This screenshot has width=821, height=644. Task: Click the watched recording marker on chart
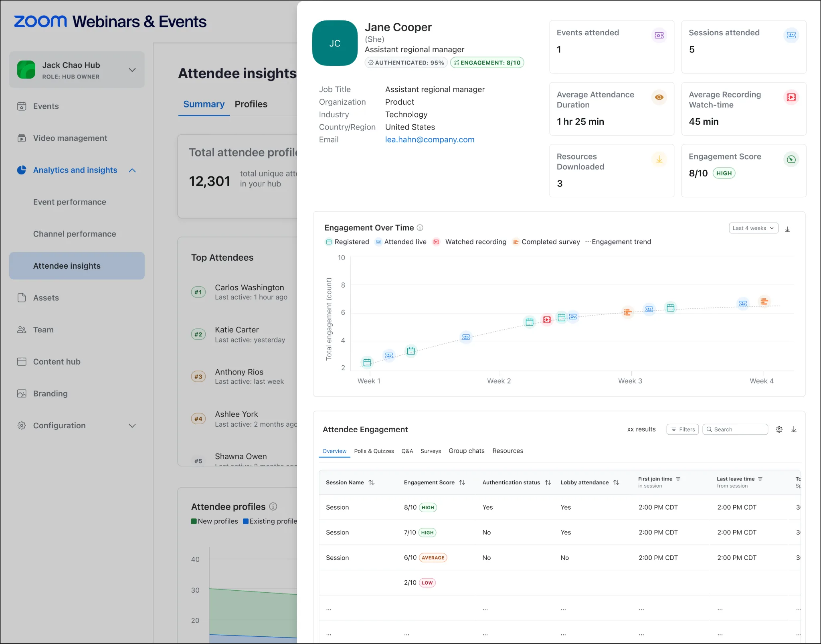547,320
